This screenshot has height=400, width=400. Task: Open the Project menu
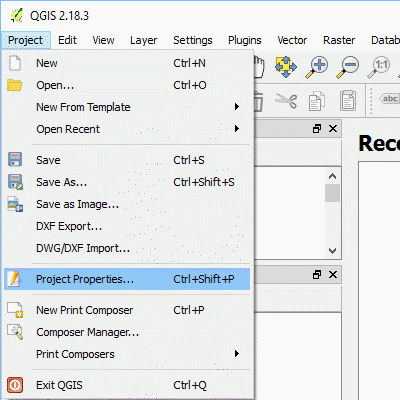(26, 40)
